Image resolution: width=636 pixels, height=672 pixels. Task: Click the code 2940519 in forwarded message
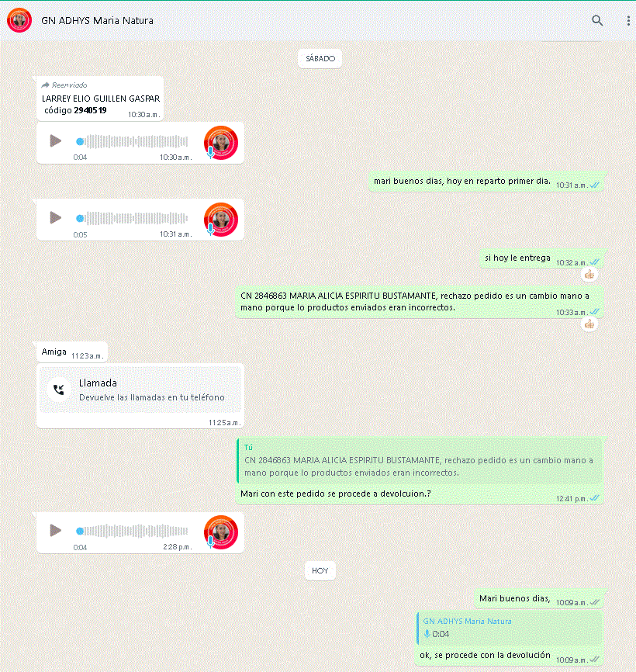(91, 110)
